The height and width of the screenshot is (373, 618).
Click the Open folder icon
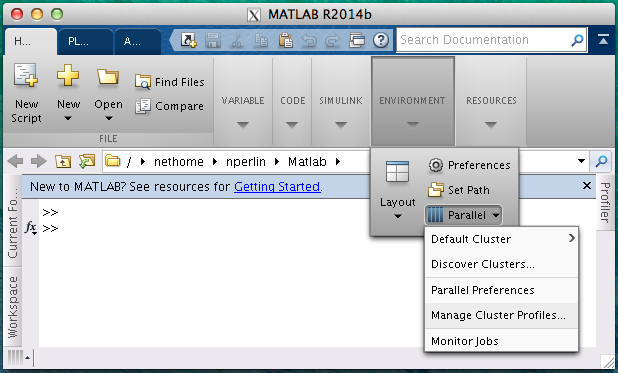[x=108, y=76]
